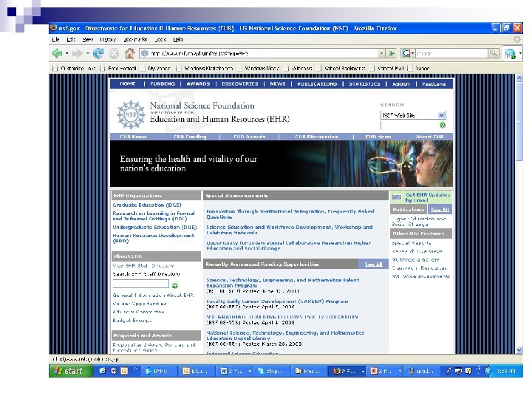Click in the Firefox search box
Screen dimensions: 532x399
coord(451,53)
